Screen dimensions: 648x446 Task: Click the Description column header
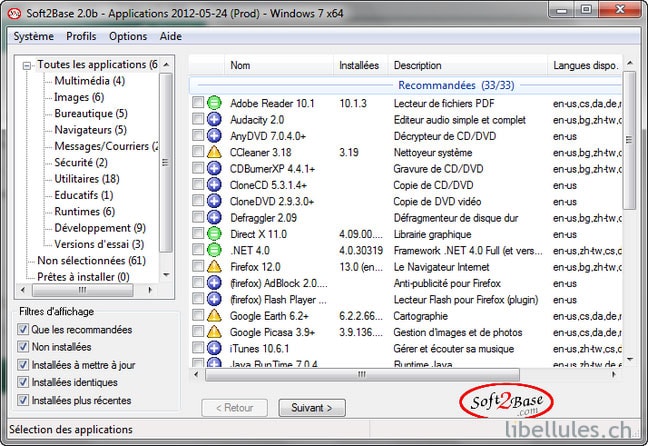pyautogui.click(x=467, y=65)
